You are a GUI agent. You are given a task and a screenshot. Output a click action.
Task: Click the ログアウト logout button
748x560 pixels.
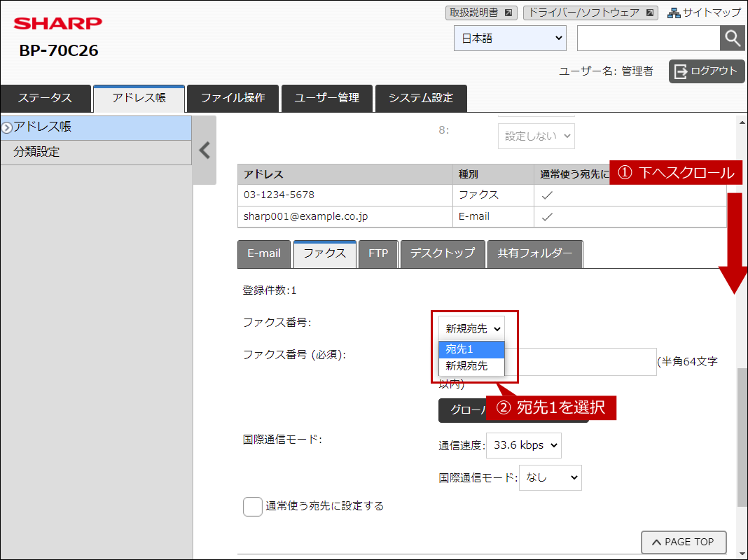(x=706, y=71)
